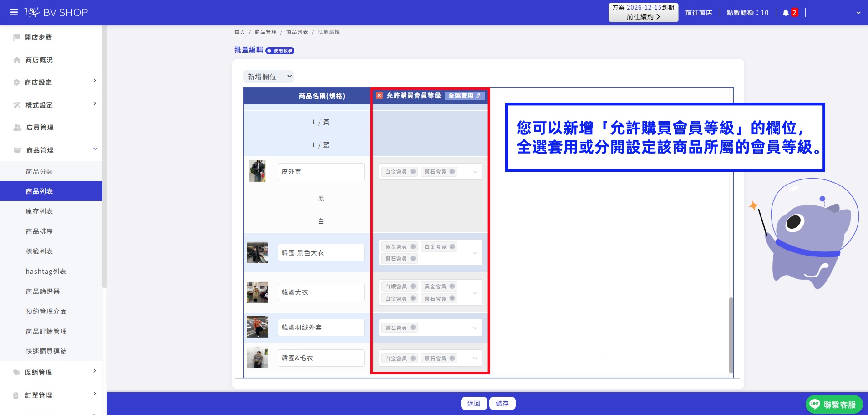Open the 使用教學 tutorial badge
Image resolution: width=868 pixels, height=415 pixels.
tap(280, 51)
